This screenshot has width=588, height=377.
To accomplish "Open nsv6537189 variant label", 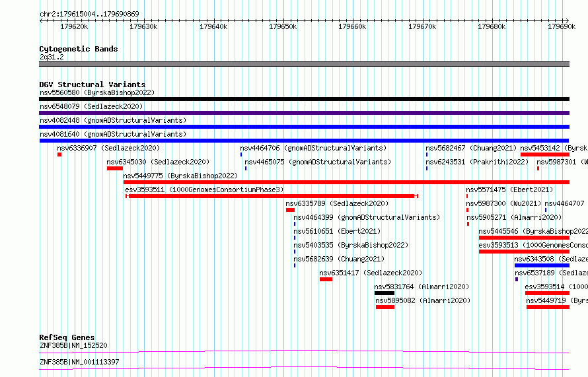I will 551,273.
